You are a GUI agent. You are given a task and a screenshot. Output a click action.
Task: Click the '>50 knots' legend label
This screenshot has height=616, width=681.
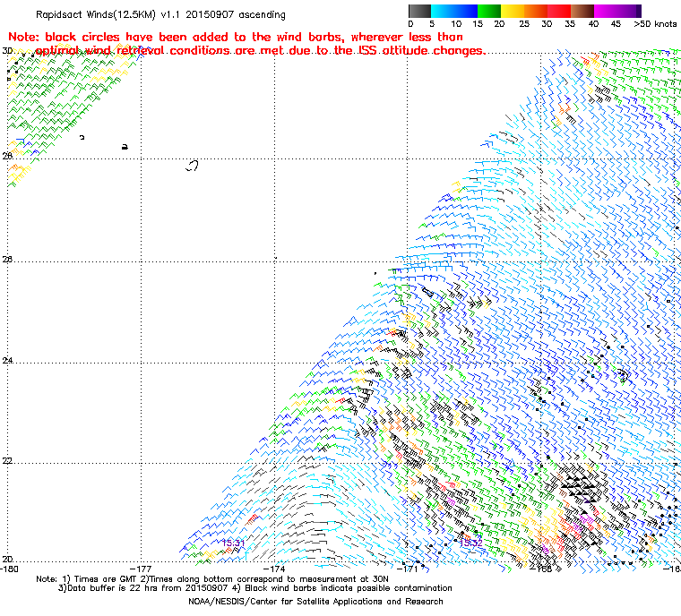(655, 24)
